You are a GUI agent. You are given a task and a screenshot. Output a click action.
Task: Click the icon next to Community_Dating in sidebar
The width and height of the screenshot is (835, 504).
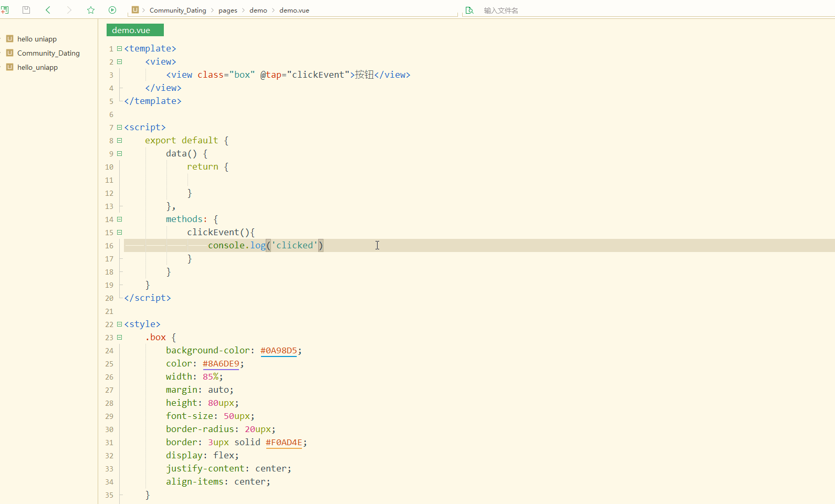pos(9,52)
